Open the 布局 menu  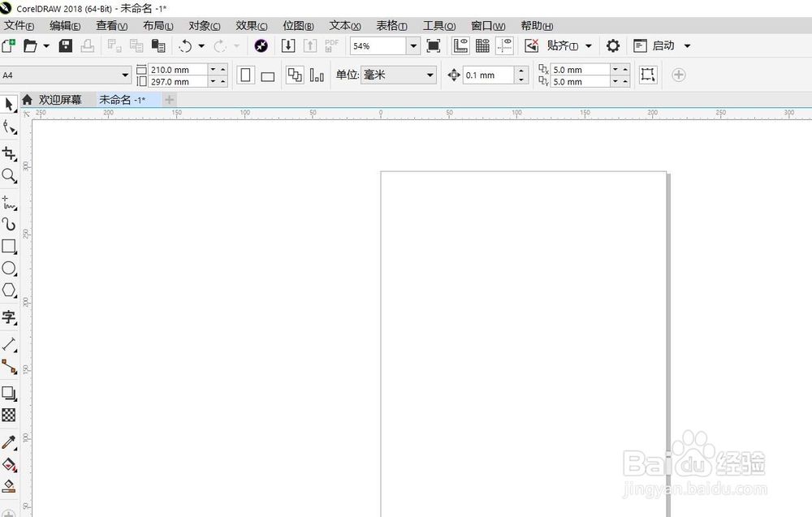pos(158,25)
